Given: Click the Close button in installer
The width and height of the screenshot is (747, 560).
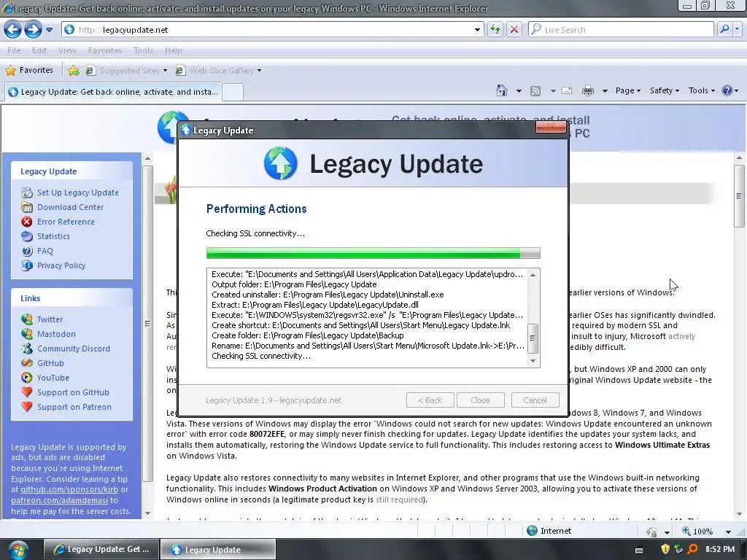Looking at the screenshot, I should coord(480,400).
